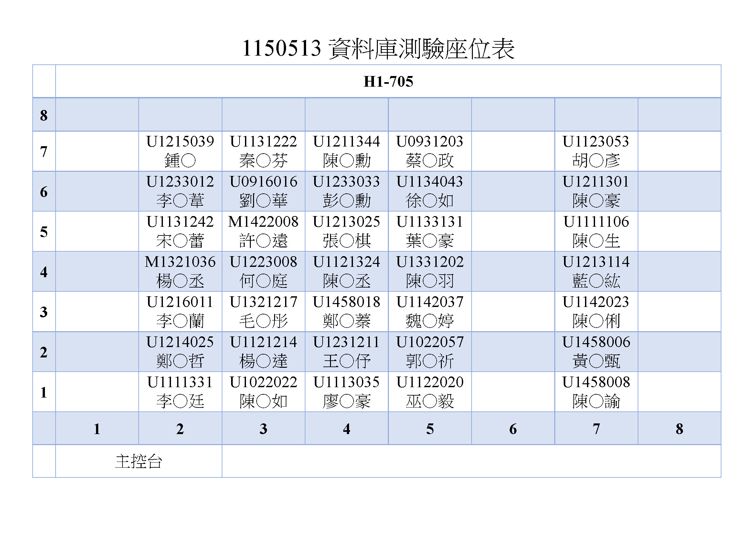Image resolution: width=756 pixels, height=535 pixels.
Task: Click seat cell U1131222 秦〇芬
Action: pyautogui.click(x=263, y=151)
